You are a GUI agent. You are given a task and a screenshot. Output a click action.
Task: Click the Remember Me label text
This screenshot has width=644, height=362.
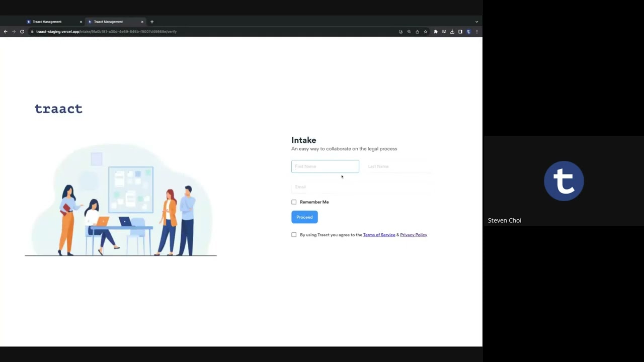[x=314, y=202]
